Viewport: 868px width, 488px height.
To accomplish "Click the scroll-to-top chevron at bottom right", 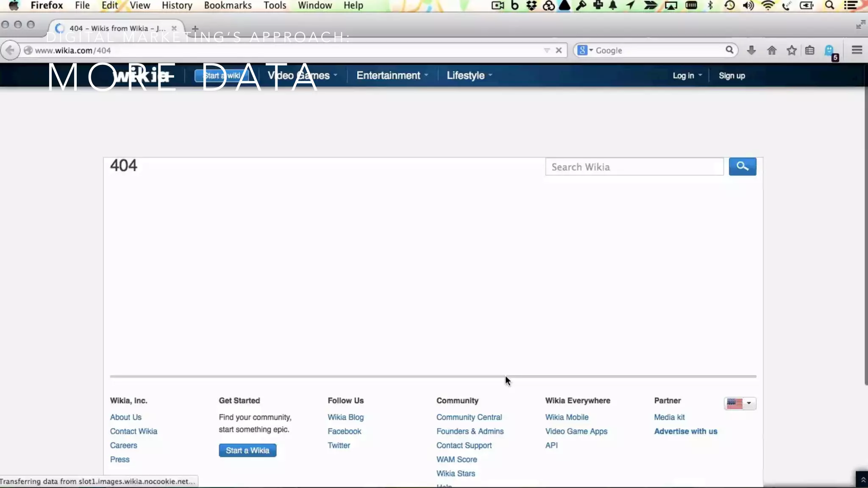I will point(862,480).
